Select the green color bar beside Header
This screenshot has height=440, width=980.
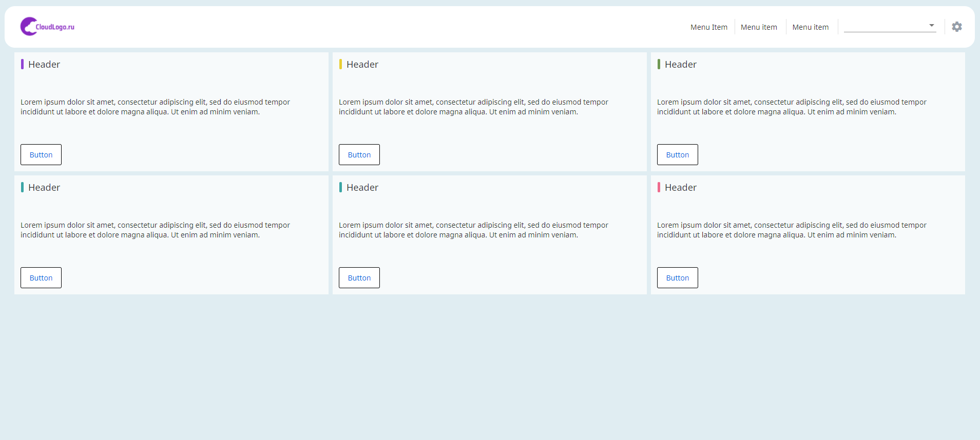coord(659,64)
